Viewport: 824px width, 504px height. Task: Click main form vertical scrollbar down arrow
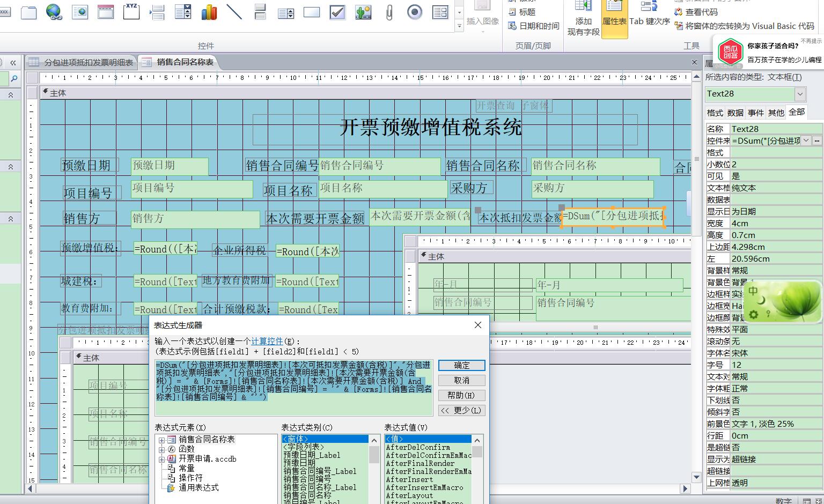[696, 477]
